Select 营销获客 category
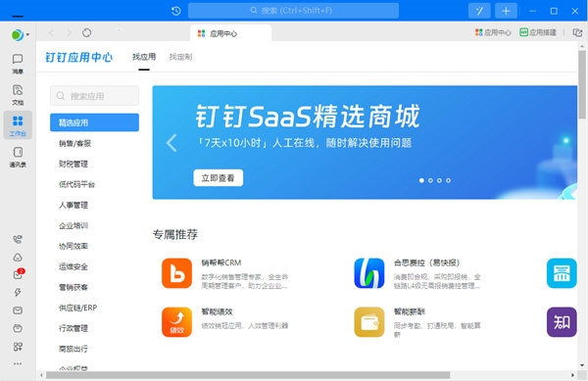 pyautogui.click(x=73, y=287)
